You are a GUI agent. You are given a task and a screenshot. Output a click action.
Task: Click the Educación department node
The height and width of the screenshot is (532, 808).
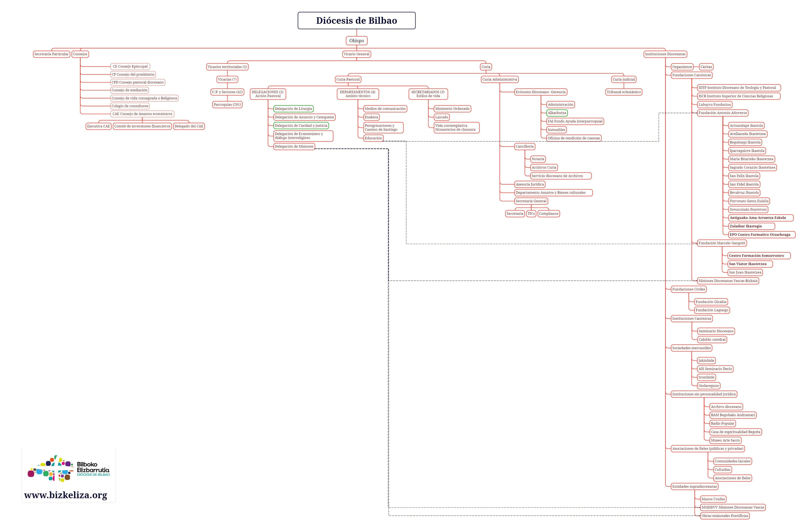pyautogui.click(x=373, y=138)
